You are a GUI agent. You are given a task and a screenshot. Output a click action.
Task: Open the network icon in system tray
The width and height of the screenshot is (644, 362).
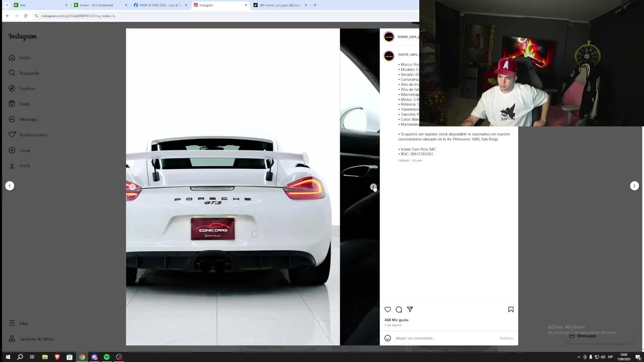(597, 357)
